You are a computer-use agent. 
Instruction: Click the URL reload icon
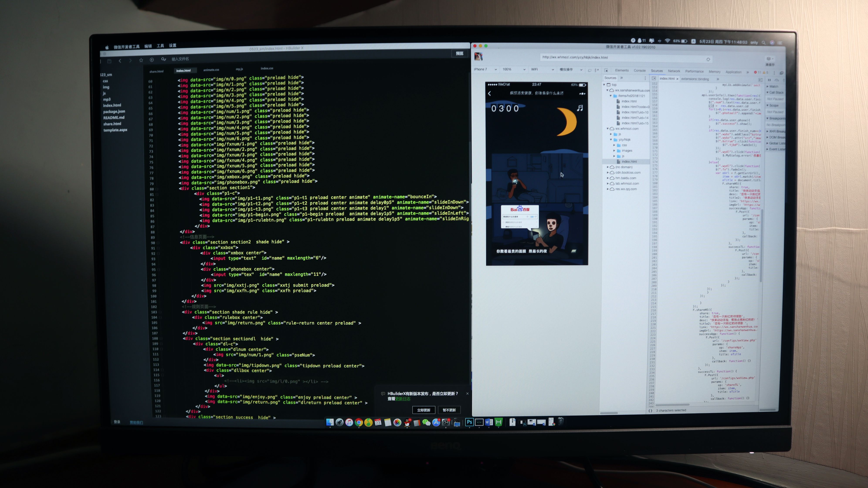[x=708, y=59]
